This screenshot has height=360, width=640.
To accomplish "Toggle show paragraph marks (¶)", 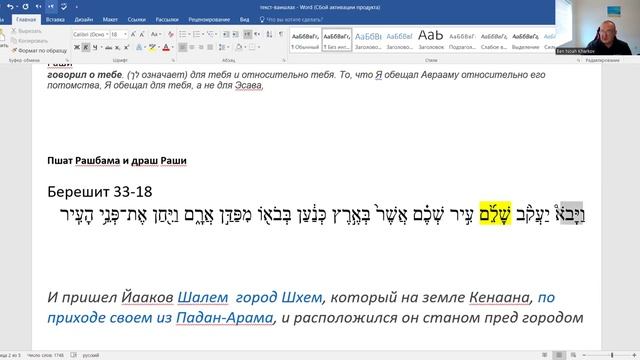I will 281,34.
